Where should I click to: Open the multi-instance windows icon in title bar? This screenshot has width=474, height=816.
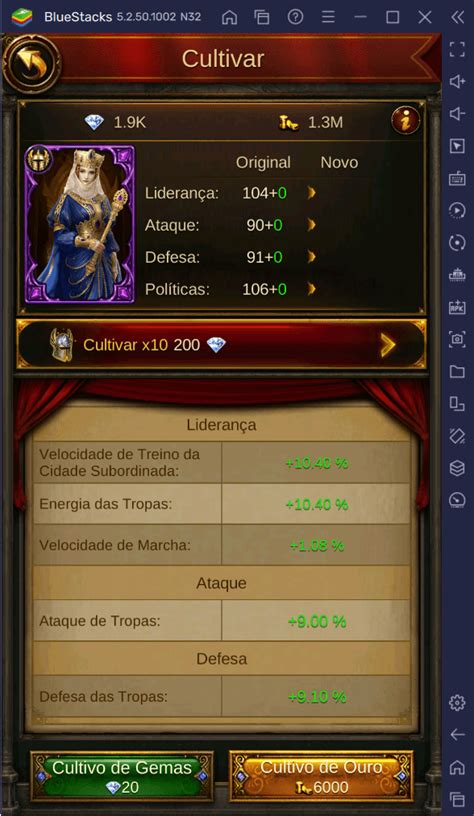pyautogui.click(x=262, y=17)
